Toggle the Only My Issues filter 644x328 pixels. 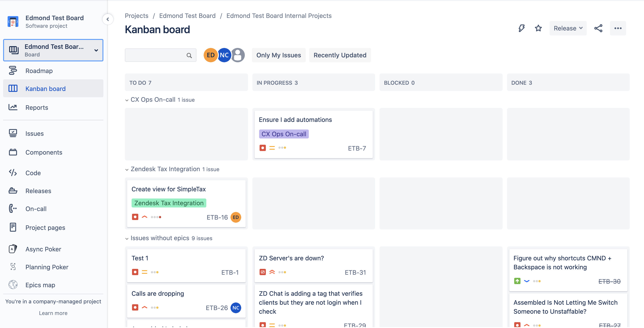[279, 55]
